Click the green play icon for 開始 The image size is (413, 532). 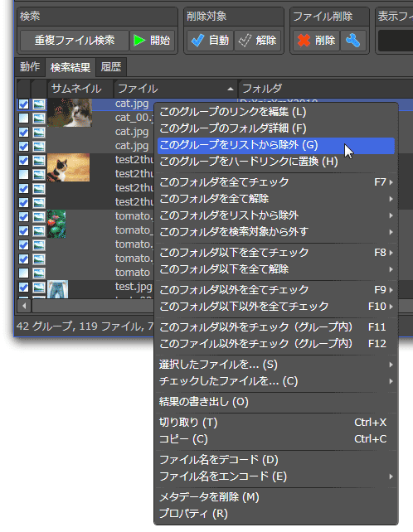coord(139,41)
